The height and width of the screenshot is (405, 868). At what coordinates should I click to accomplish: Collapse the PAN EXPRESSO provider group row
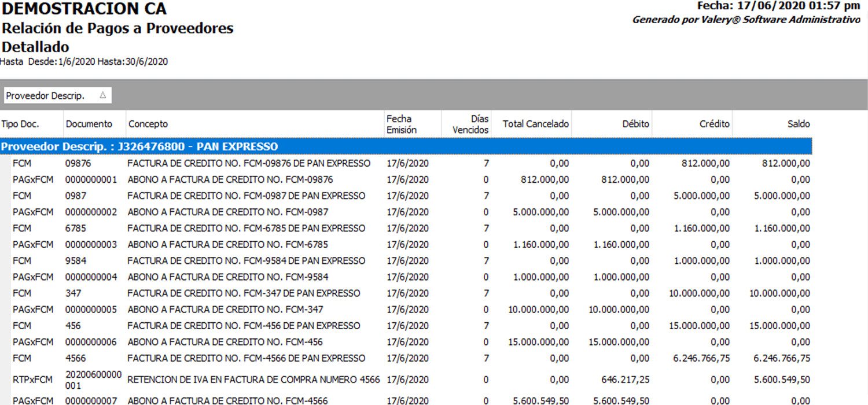pyautogui.click(x=139, y=147)
